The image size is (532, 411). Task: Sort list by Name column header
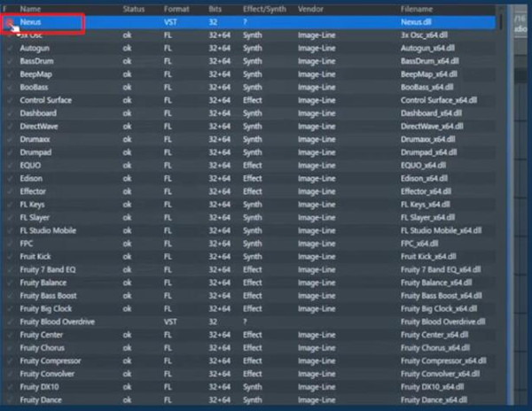[x=32, y=8]
